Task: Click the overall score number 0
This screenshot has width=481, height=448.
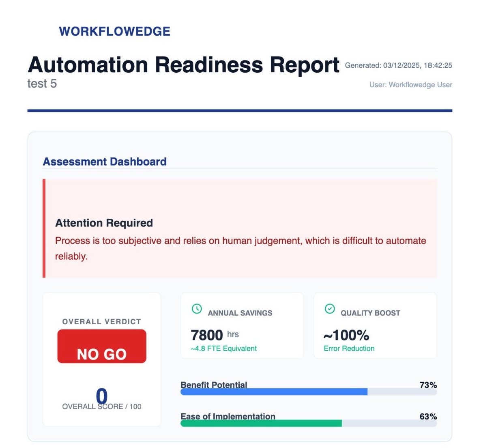Action: click(x=101, y=396)
